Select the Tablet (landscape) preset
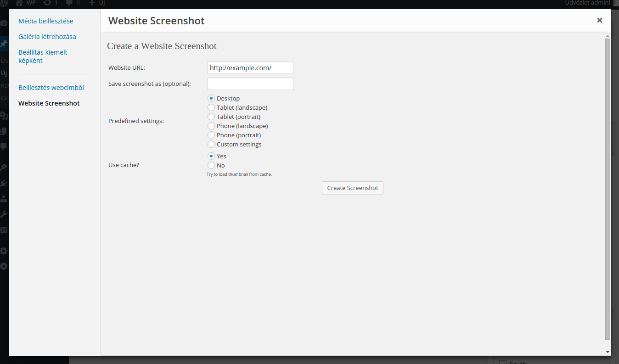Screen dimensions: 619x364 [x=211, y=107]
